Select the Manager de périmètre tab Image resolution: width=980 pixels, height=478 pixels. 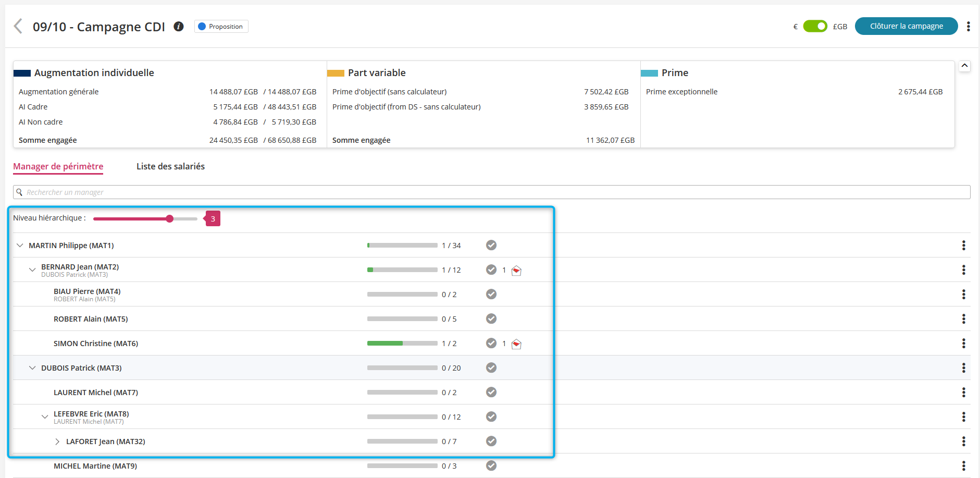tap(58, 166)
